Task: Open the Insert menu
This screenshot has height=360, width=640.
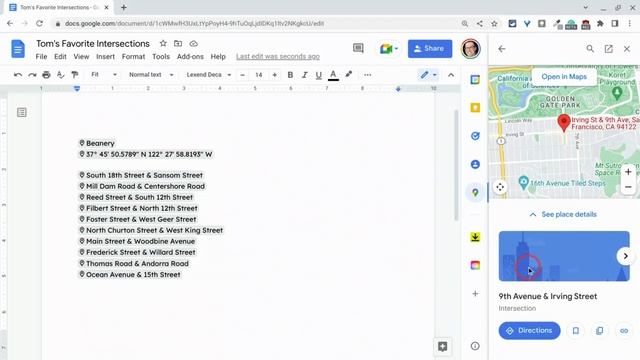Action: pos(105,57)
